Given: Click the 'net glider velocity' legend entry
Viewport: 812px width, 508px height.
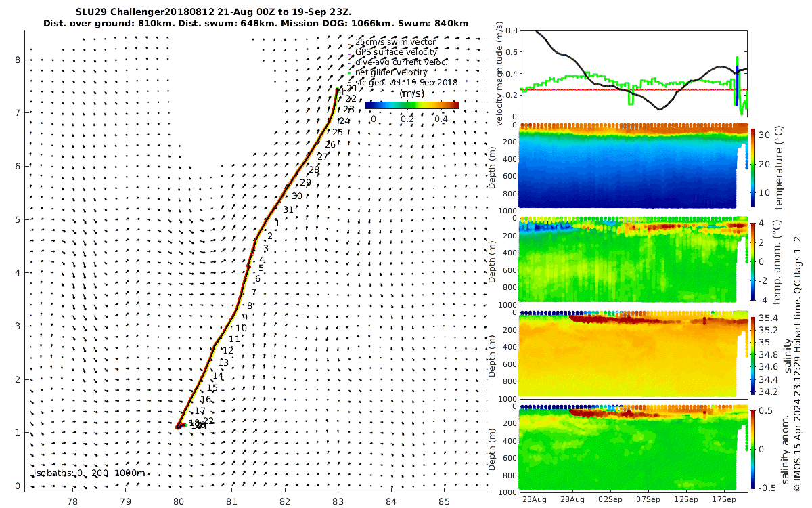Looking at the screenshot, I should [x=391, y=72].
